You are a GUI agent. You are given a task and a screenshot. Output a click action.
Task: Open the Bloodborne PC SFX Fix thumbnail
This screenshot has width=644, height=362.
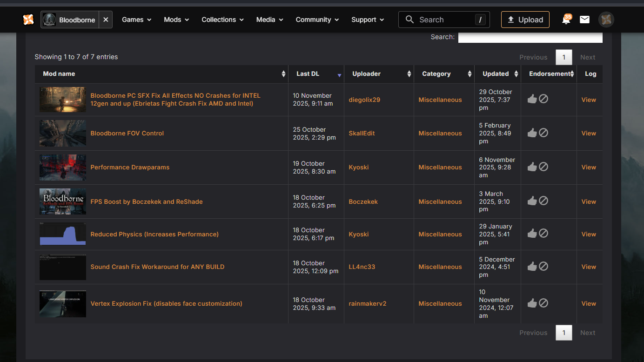63,100
